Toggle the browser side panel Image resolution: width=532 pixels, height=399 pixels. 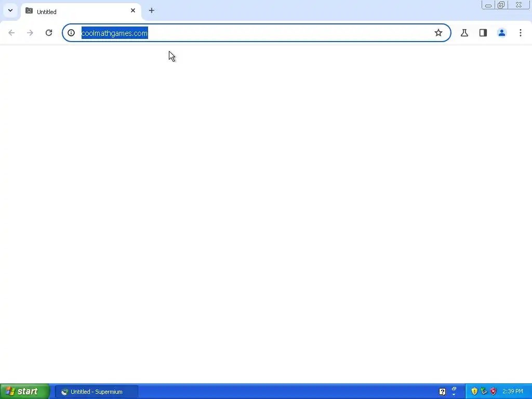[x=483, y=33]
